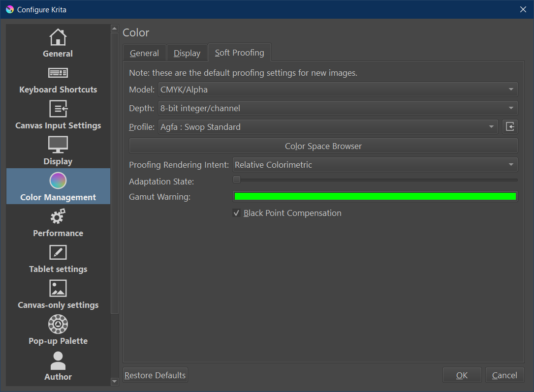Click the proofing settings note text

pos(243,73)
